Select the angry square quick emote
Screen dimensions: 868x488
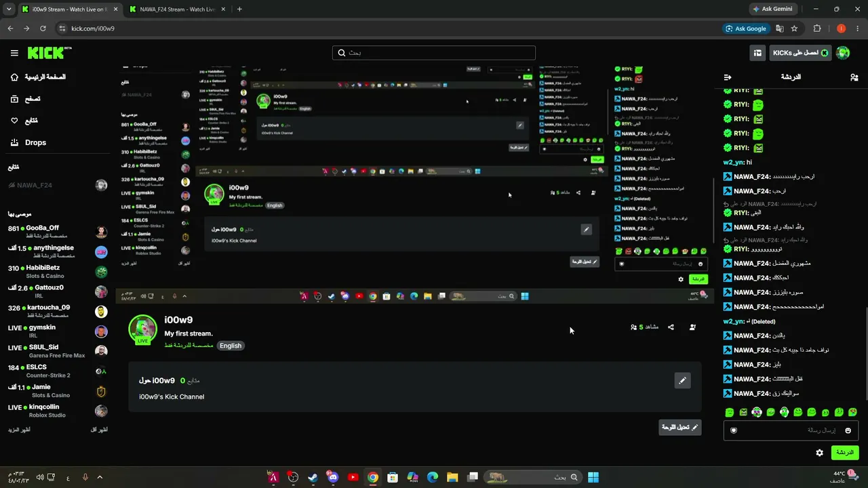click(x=743, y=412)
